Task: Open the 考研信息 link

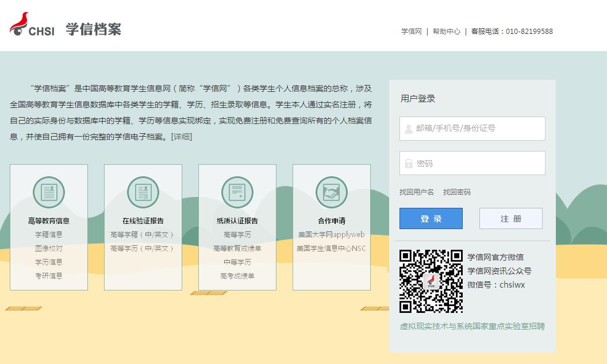Action: tap(49, 276)
